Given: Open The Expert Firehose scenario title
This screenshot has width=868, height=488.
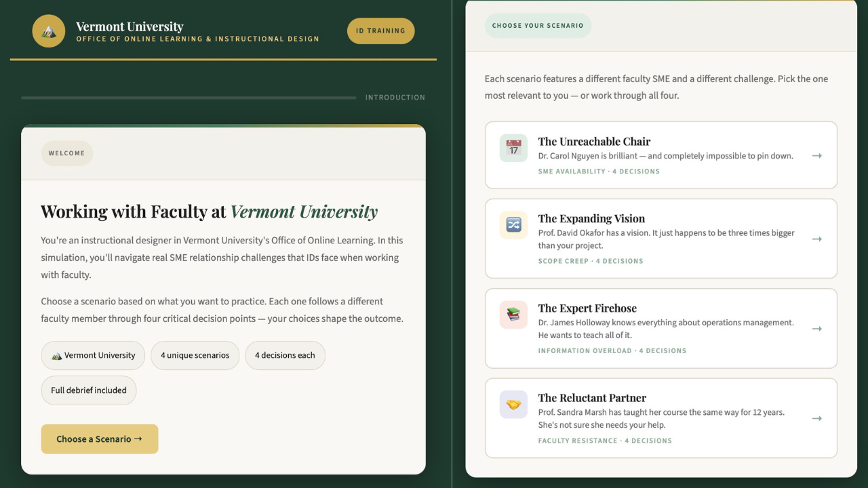Looking at the screenshot, I should 587,308.
